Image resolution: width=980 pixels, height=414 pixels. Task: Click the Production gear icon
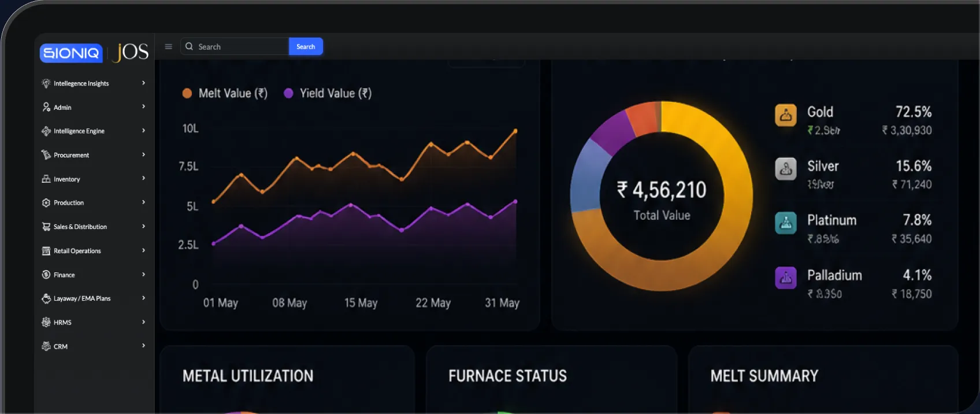coord(46,203)
